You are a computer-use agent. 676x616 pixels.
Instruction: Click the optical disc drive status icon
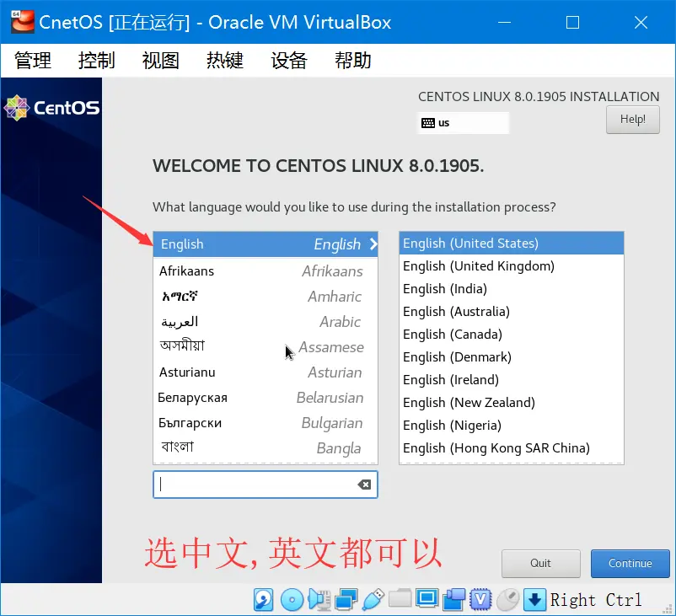[293, 600]
